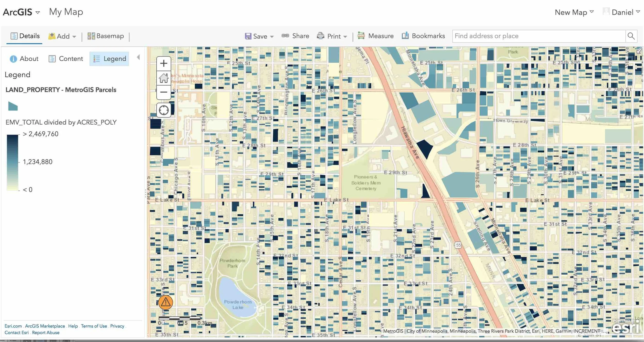This screenshot has height=342, width=644.
Task: Click the find my location icon
Action: pyautogui.click(x=164, y=110)
